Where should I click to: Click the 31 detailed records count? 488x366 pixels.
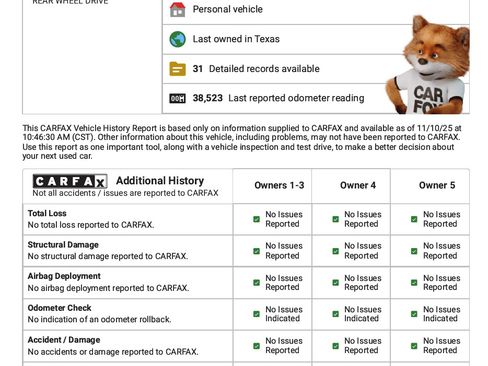pos(197,69)
